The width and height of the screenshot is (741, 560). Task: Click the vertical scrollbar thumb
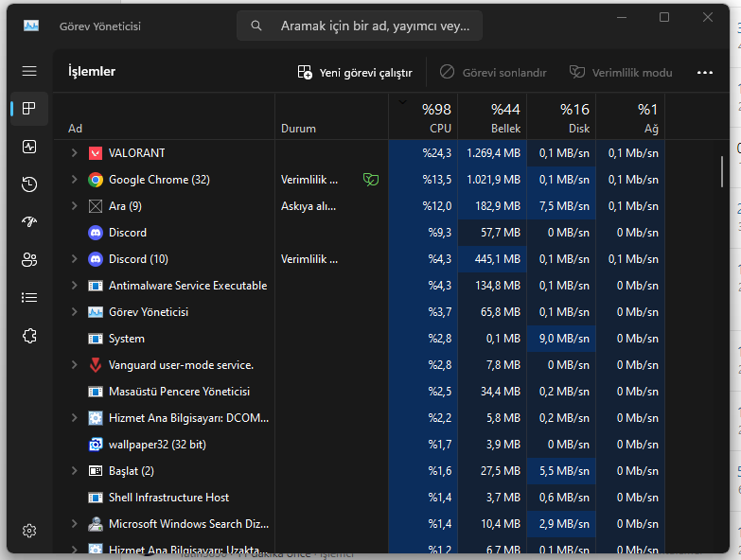tap(722, 172)
